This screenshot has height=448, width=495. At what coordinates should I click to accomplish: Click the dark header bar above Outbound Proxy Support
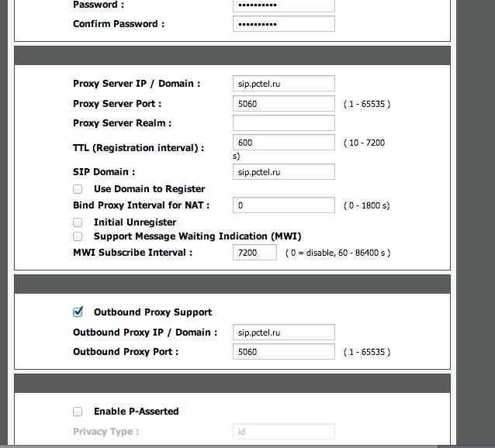pyautogui.click(x=232, y=284)
